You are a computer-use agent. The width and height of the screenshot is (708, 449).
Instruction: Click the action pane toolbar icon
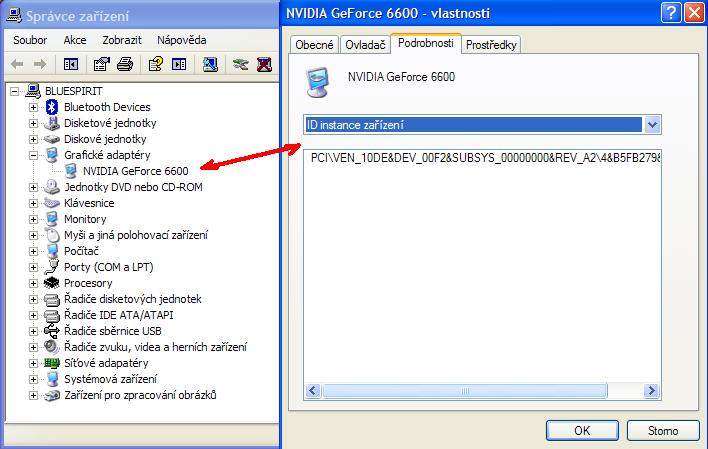179,64
